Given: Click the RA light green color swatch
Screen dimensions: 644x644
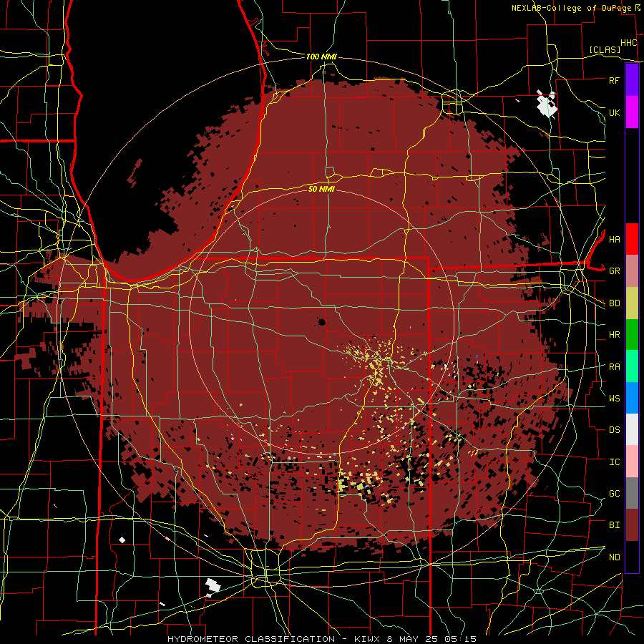Looking at the screenshot, I should tap(632, 366).
